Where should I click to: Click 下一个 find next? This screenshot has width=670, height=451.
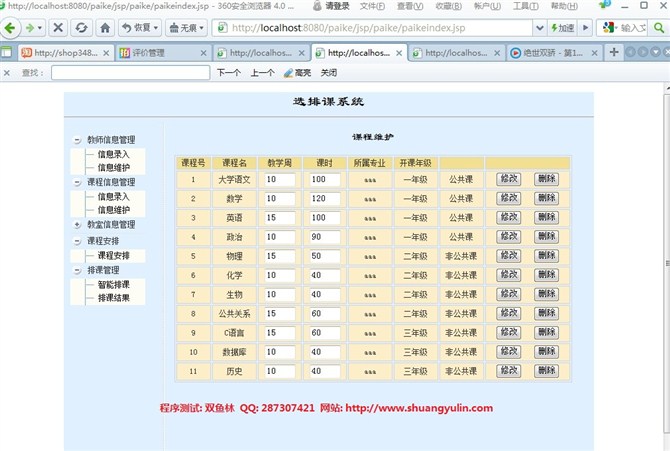click(x=229, y=73)
